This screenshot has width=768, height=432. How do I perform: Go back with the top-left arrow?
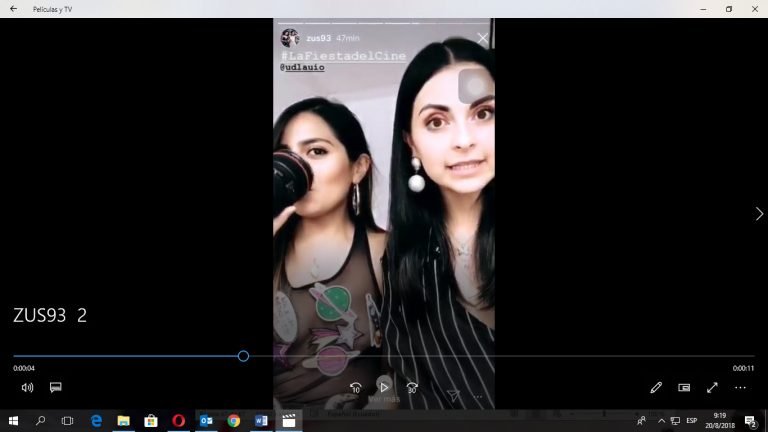click(13, 9)
